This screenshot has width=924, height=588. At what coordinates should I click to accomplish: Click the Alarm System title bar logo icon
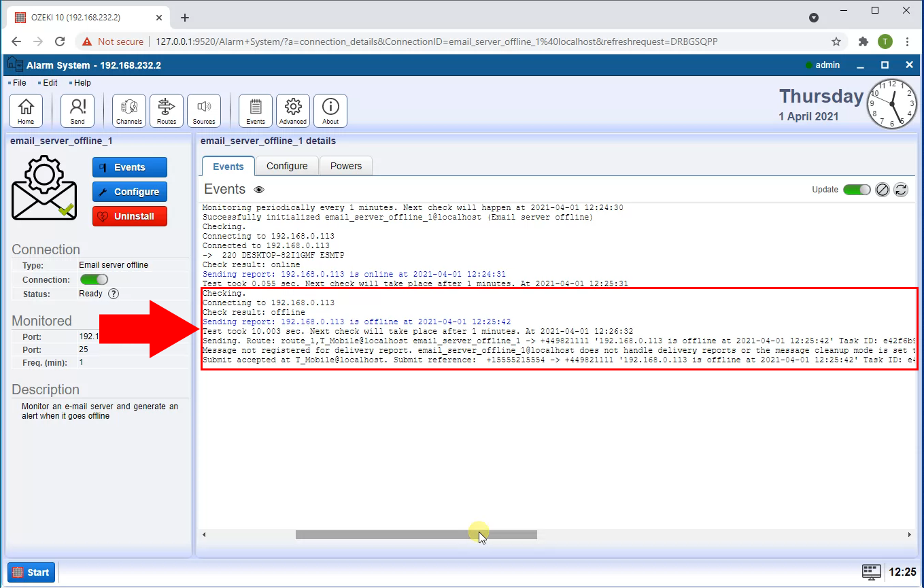click(15, 65)
